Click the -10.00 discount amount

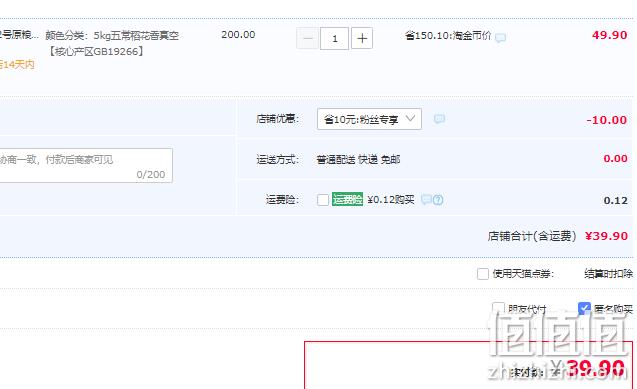pyautogui.click(x=607, y=120)
